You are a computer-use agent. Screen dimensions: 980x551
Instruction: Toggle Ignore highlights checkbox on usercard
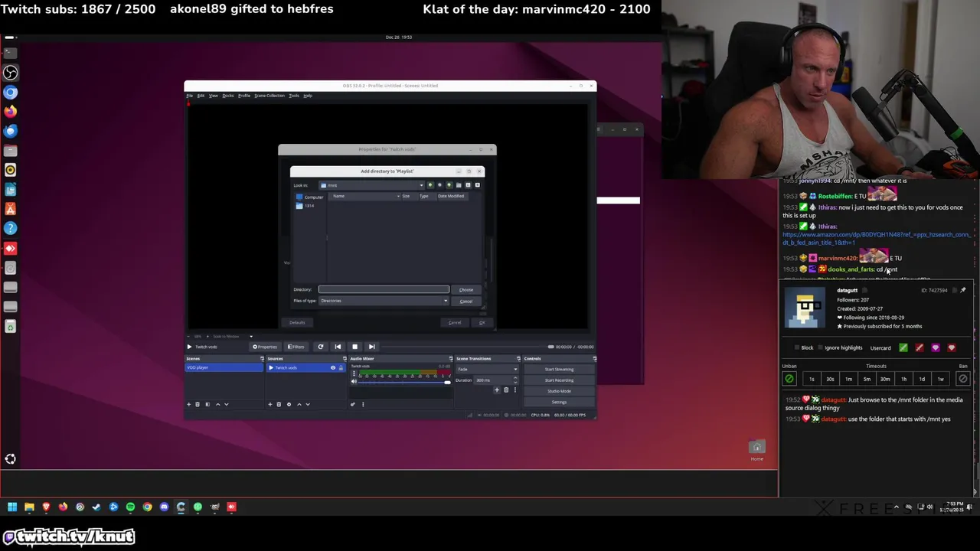(x=820, y=347)
